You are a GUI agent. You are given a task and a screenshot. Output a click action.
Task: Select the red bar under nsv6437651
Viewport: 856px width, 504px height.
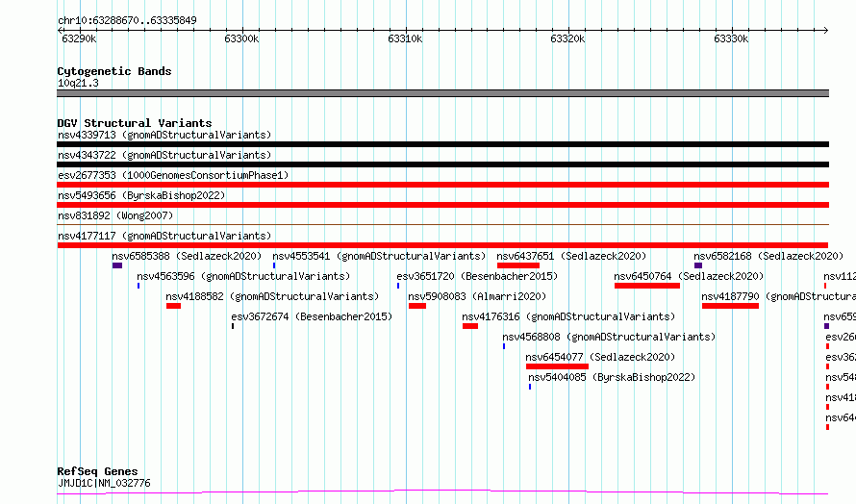518,265
